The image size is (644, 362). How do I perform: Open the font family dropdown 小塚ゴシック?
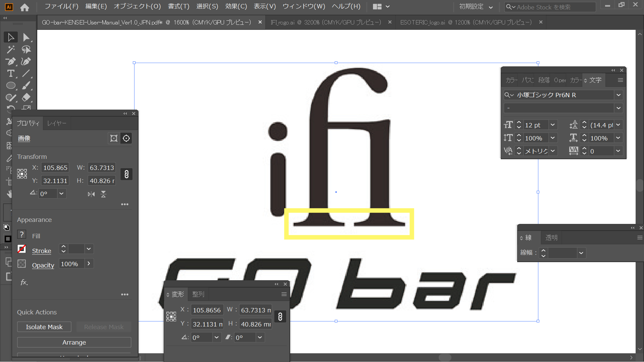(618, 95)
